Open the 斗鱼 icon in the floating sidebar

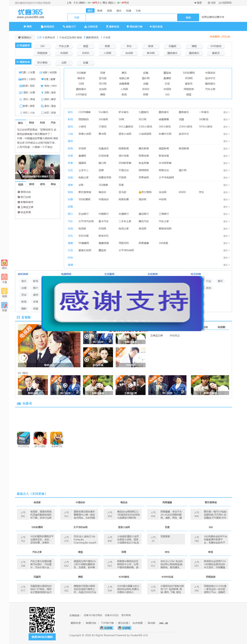pyautogui.click(x=5, y=277)
